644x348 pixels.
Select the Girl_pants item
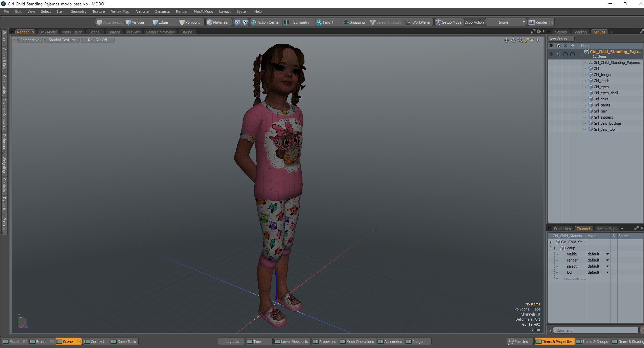602,105
